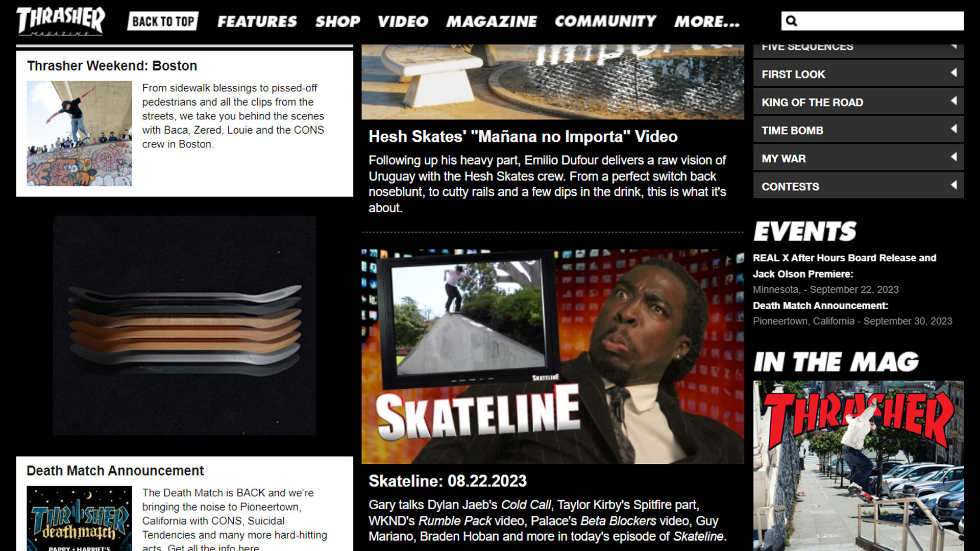Read the Boston article description text
The height and width of the screenshot is (551, 980).
tap(233, 116)
